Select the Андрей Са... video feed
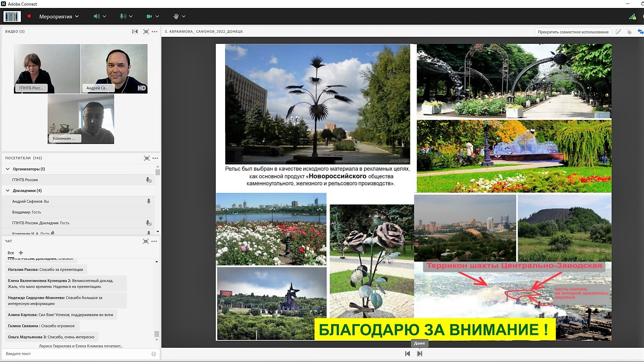 (x=114, y=69)
